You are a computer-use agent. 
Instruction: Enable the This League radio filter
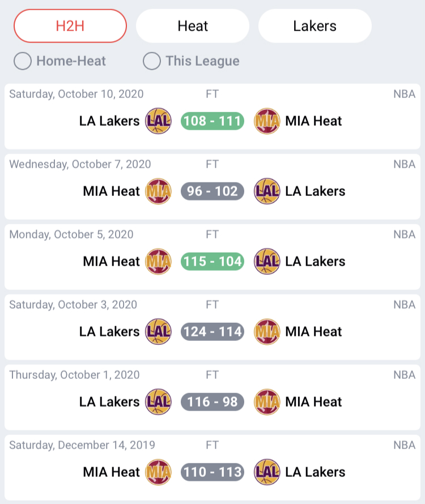tap(152, 61)
